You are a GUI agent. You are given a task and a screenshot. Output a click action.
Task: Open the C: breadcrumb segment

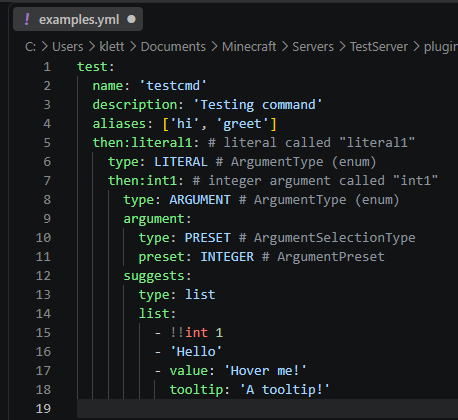click(x=30, y=47)
